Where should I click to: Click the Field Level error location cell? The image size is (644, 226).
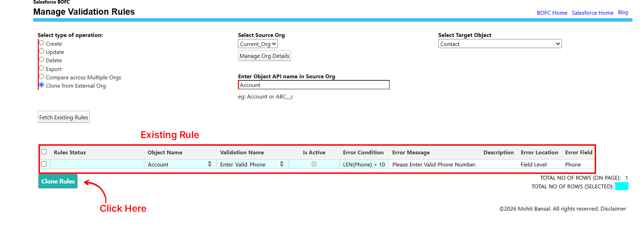click(x=534, y=164)
